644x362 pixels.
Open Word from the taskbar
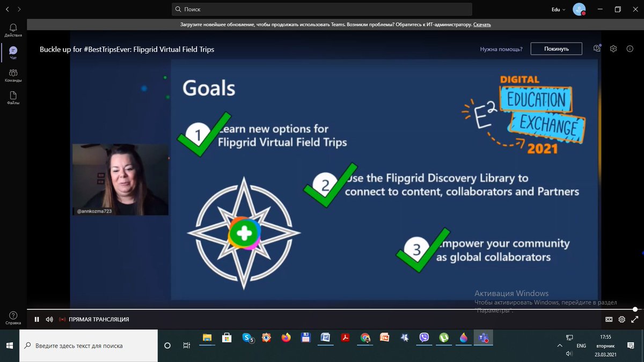pyautogui.click(x=325, y=338)
